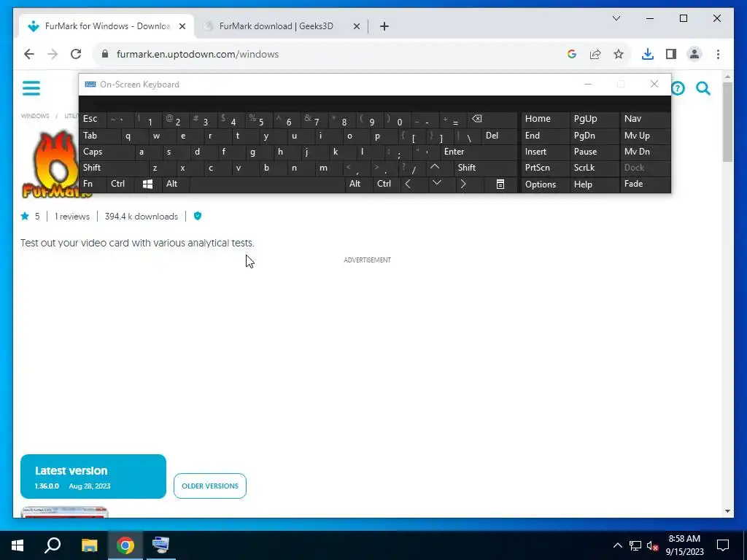747x560 pixels.
Task: Close the FurMark for Windows tab
Action: (182, 27)
